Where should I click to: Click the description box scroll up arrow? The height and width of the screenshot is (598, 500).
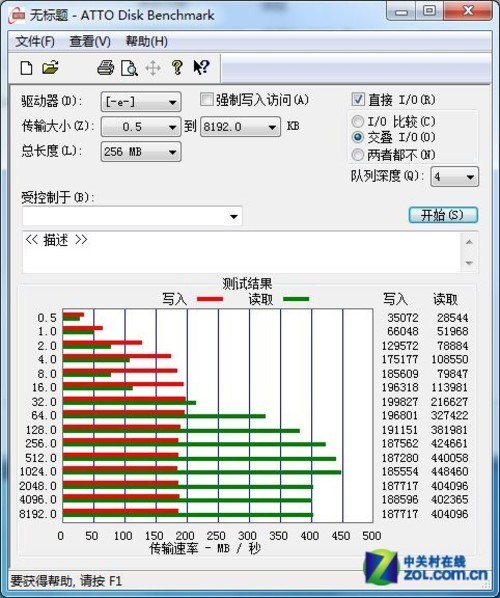[469, 242]
